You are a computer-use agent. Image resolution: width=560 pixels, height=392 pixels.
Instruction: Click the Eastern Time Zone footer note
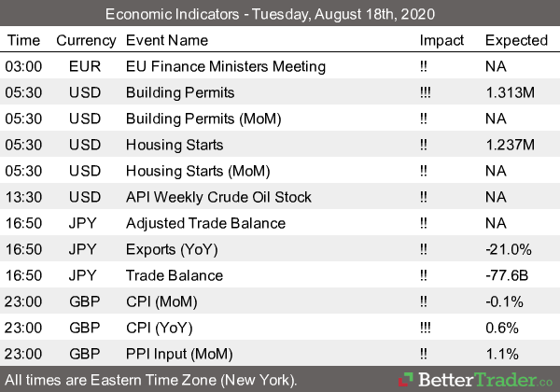pos(150,380)
